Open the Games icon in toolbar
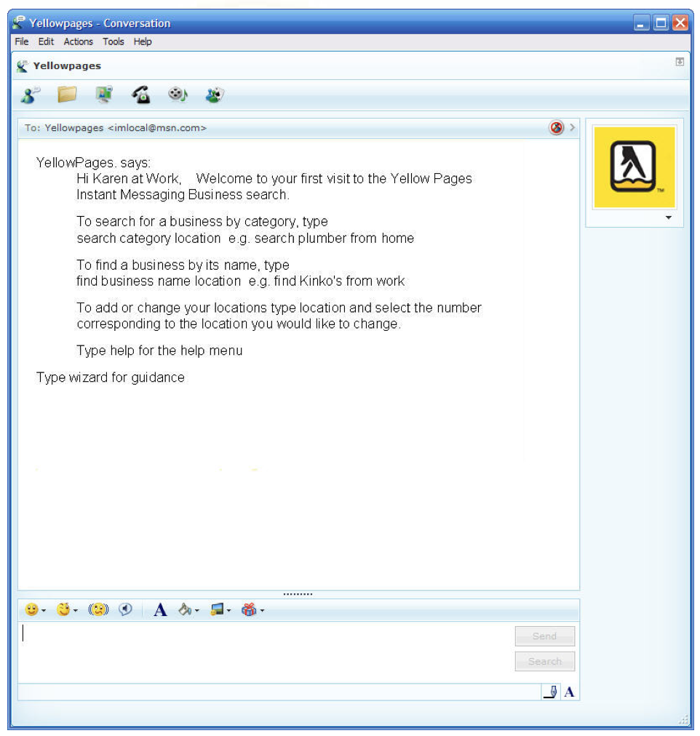700x736 pixels. click(x=215, y=95)
